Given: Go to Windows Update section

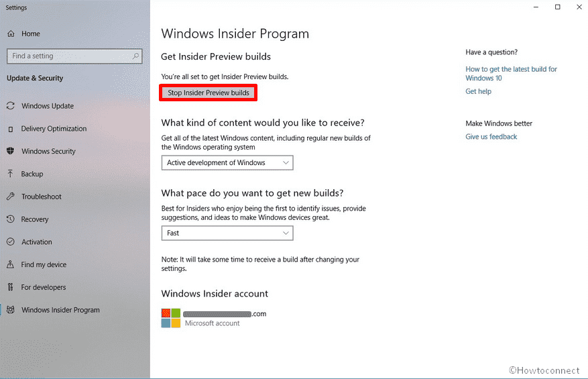Looking at the screenshot, I should (x=75, y=106).
